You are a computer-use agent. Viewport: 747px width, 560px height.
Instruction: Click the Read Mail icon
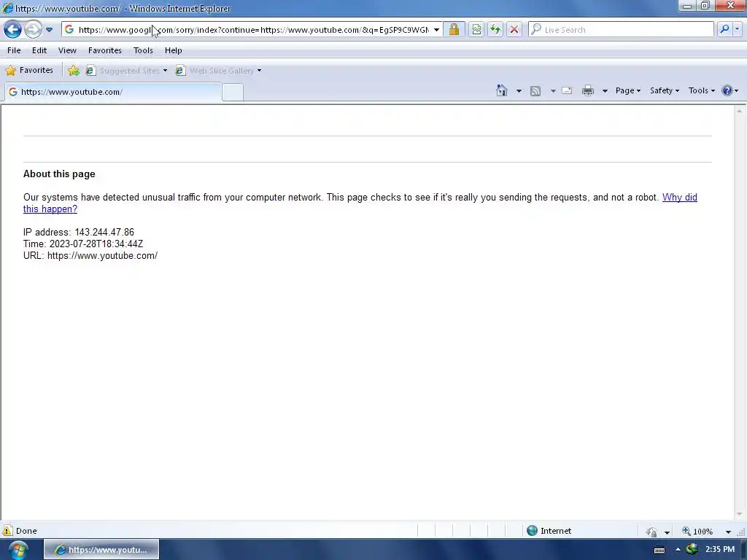(567, 90)
